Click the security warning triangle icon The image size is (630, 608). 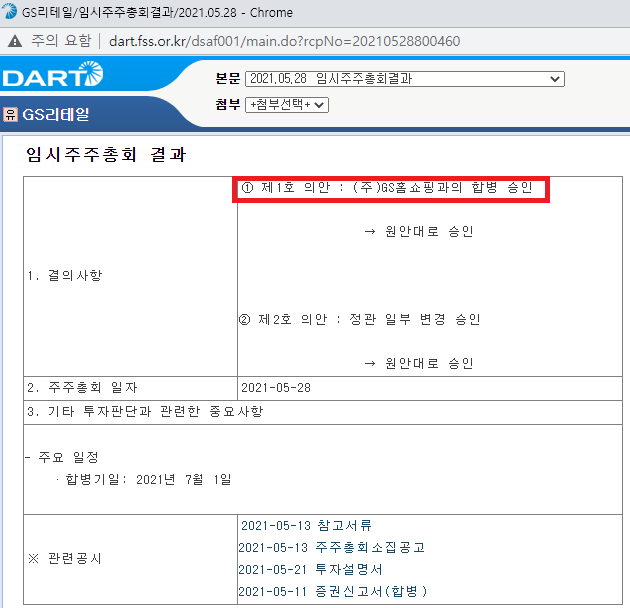[x=15, y=41]
